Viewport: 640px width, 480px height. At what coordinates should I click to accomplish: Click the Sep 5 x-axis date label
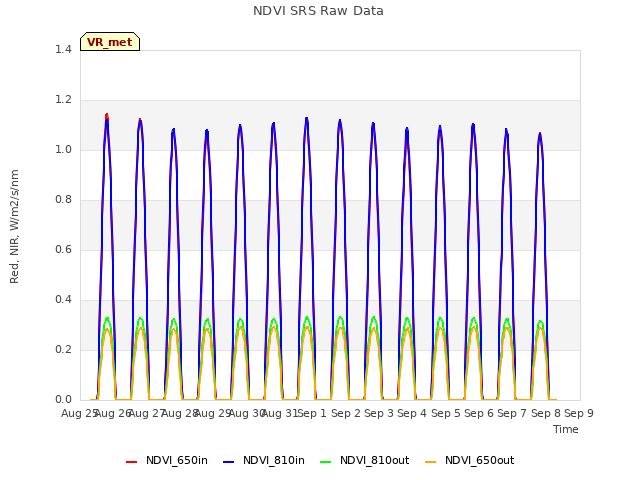446,413
